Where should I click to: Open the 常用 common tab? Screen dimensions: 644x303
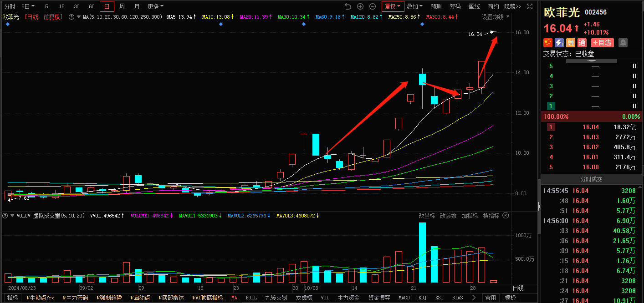(x=491, y=298)
